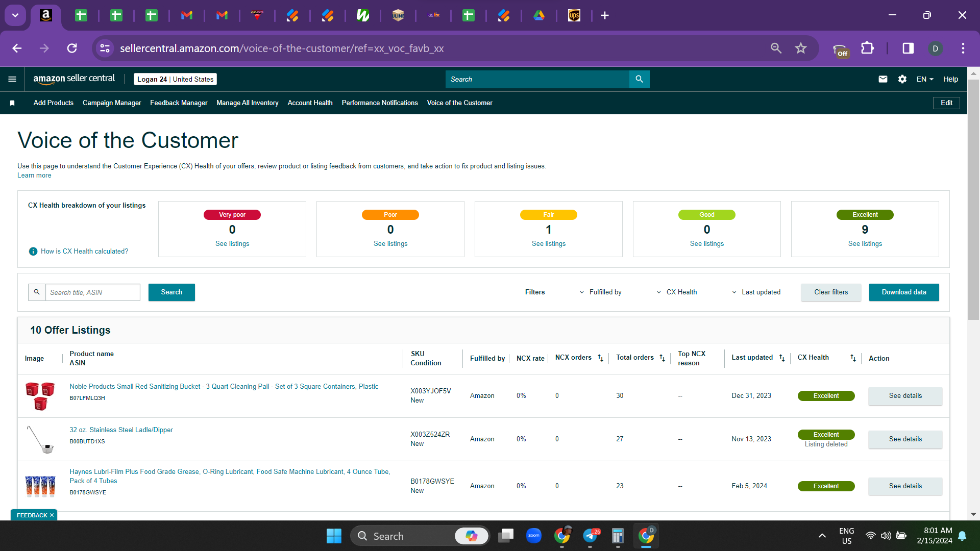Reload the page in the browser

pos(72,48)
